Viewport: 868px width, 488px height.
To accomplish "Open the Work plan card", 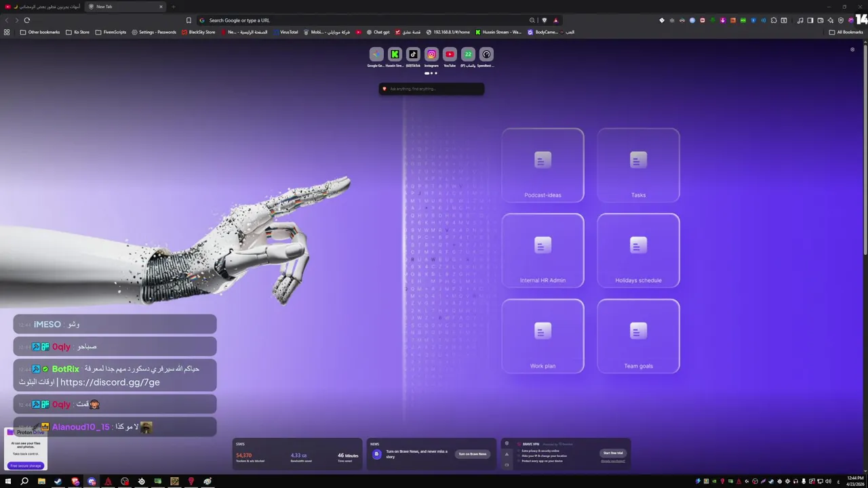I will point(542,336).
